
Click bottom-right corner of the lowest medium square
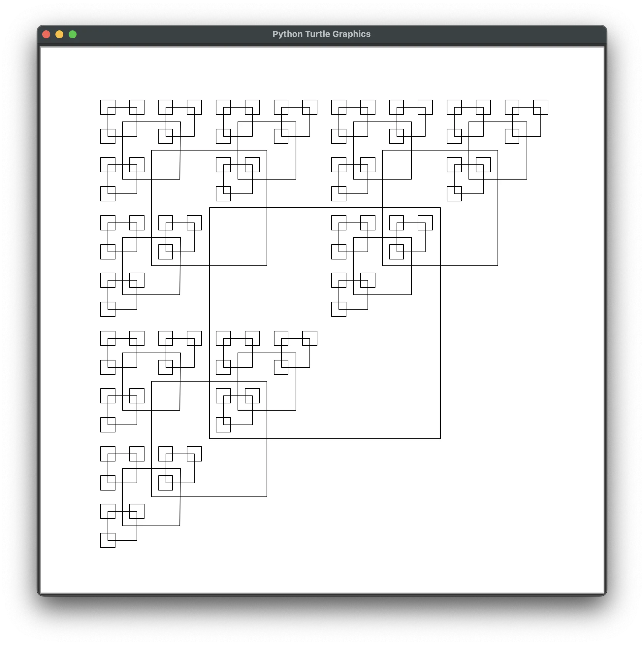(267, 496)
